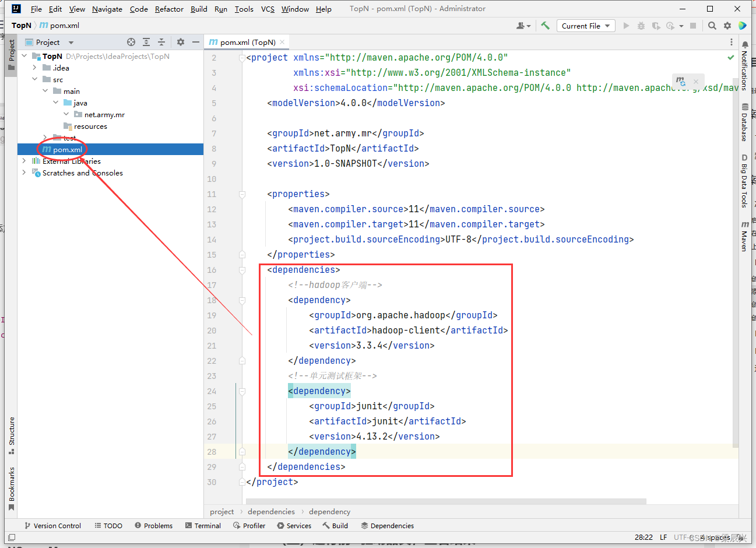
Task: Click the LF line separator indicator
Action: pyautogui.click(x=663, y=537)
